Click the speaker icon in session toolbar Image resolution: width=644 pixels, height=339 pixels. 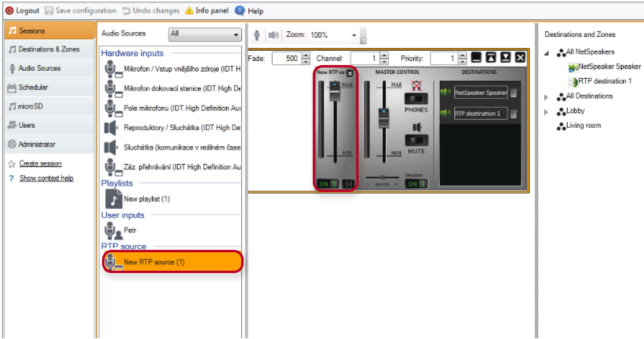click(x=274, y=35)
